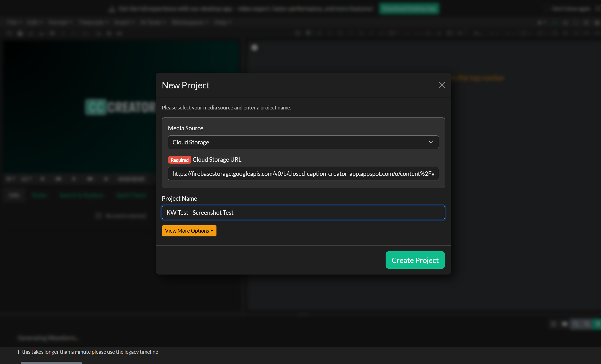The width and height of the screenshot is (601, 364).
Task: Click the small square icon atop the right panel
Action: [254, 48]
